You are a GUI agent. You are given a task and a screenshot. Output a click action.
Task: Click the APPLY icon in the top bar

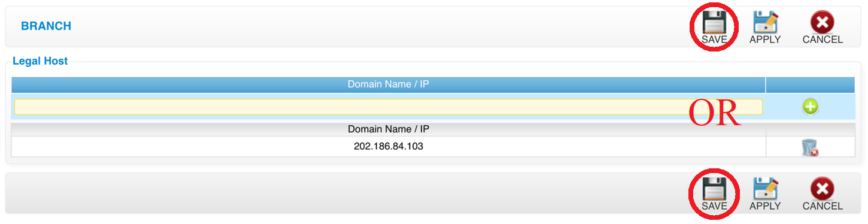(765, 22)
